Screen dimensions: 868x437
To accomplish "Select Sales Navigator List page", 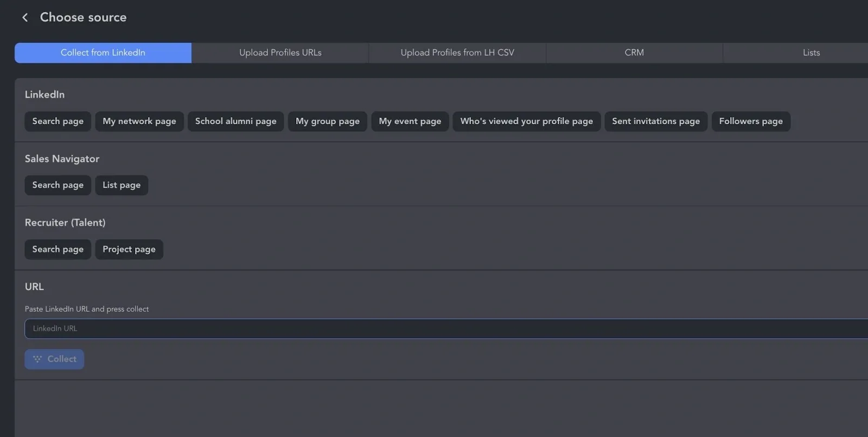I will pos(122,185).
